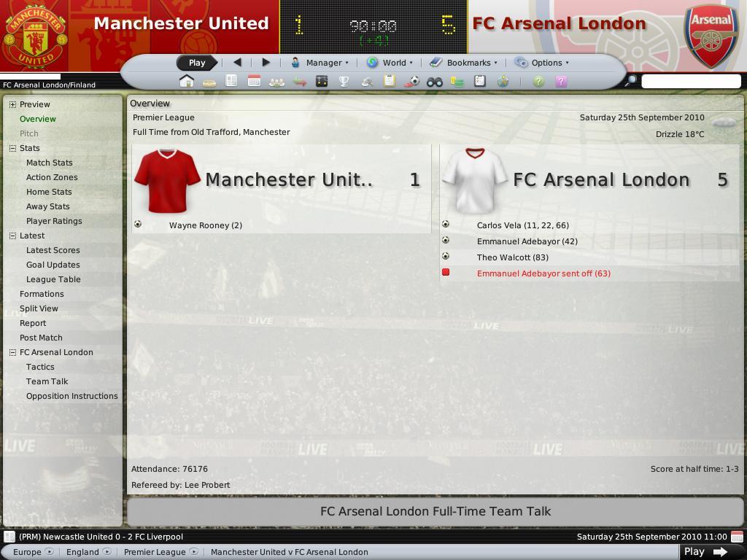Click the search input field
This screenshot has width=747, height=560.
tap(691, 82)
